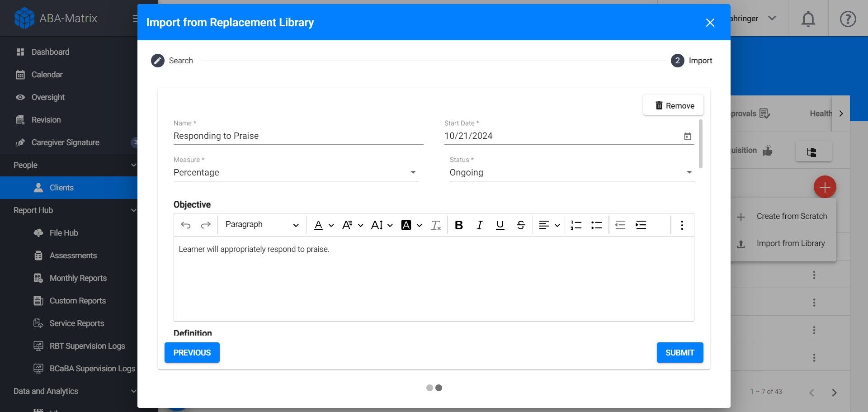Collapse the Report Hub section
868x412 pixels.
pos(69,210)
